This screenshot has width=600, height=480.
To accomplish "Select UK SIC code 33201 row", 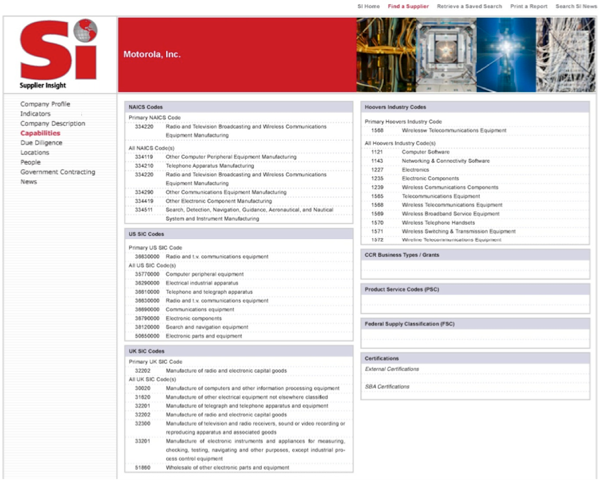I will pos(239,450).
